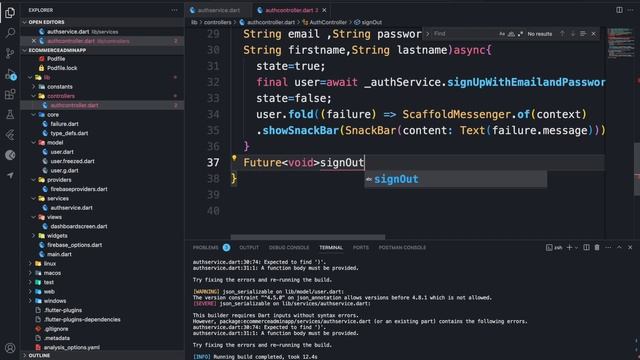Expand the linux folder
This screenshot has height=360, width=640.
(30, 264)
